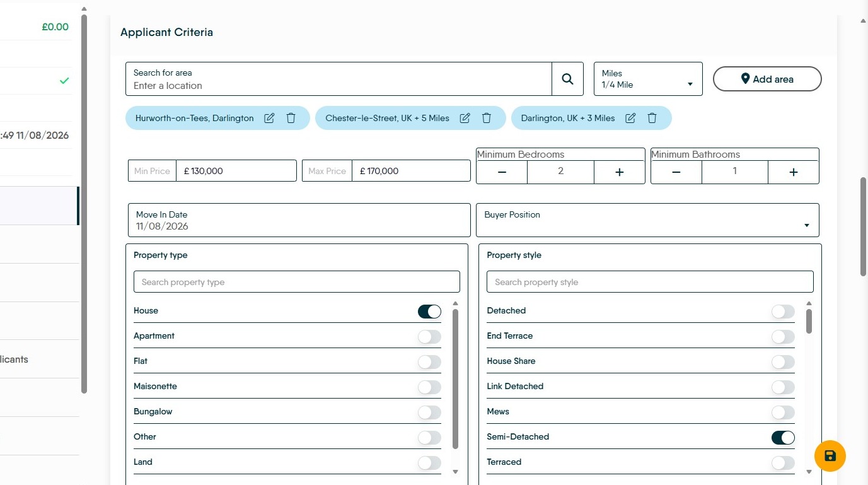Viewport: 868px width, 485px height.
Task: Toggle Bungalow property type on
Action: coord(429,412)
